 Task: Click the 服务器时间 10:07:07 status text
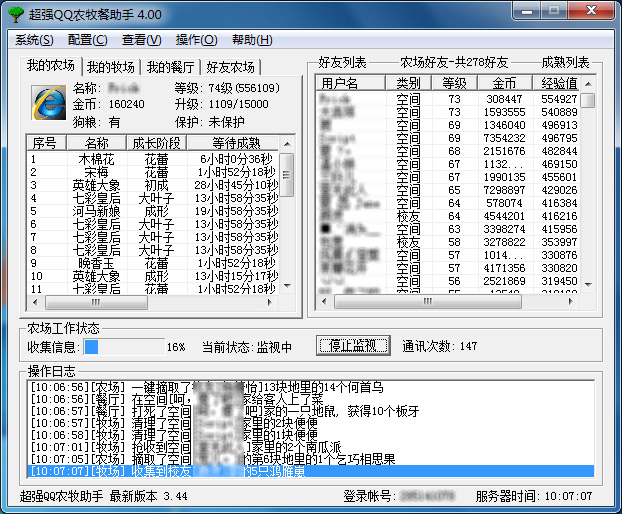534,496
